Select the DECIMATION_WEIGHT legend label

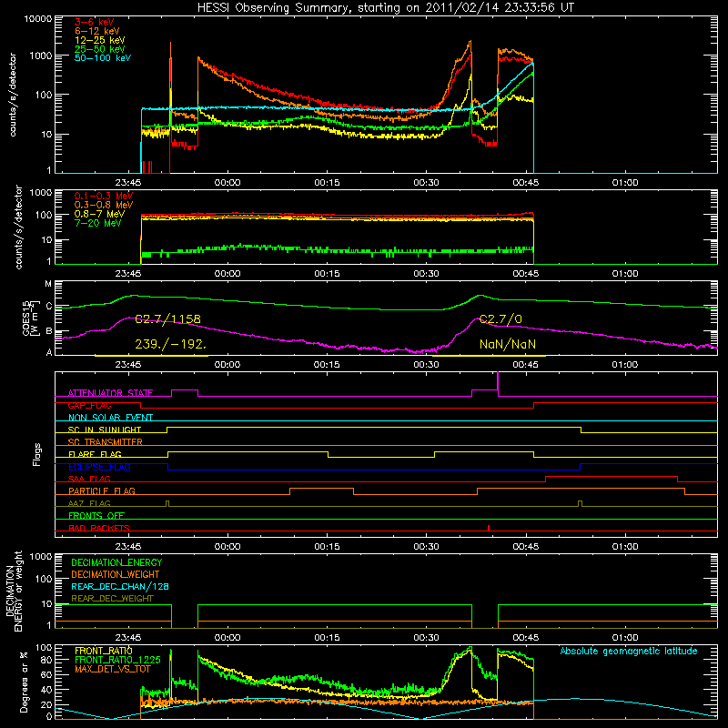[116, 574]
